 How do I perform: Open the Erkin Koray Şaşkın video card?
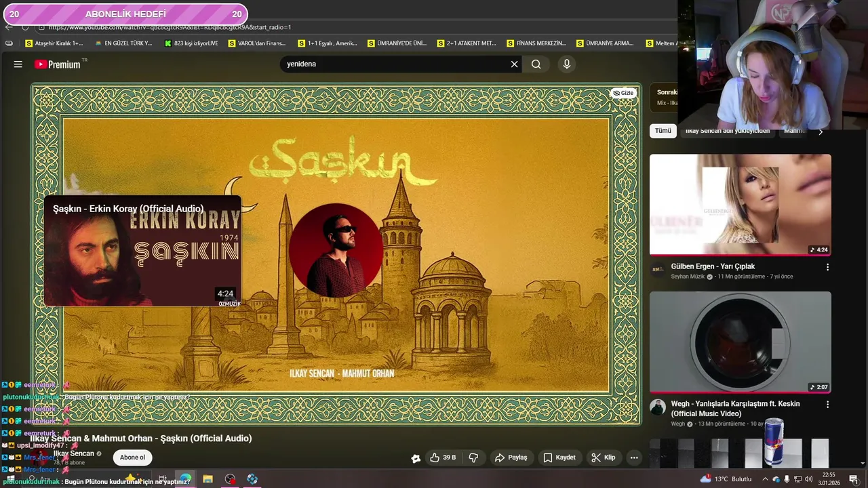coord(142,251)
